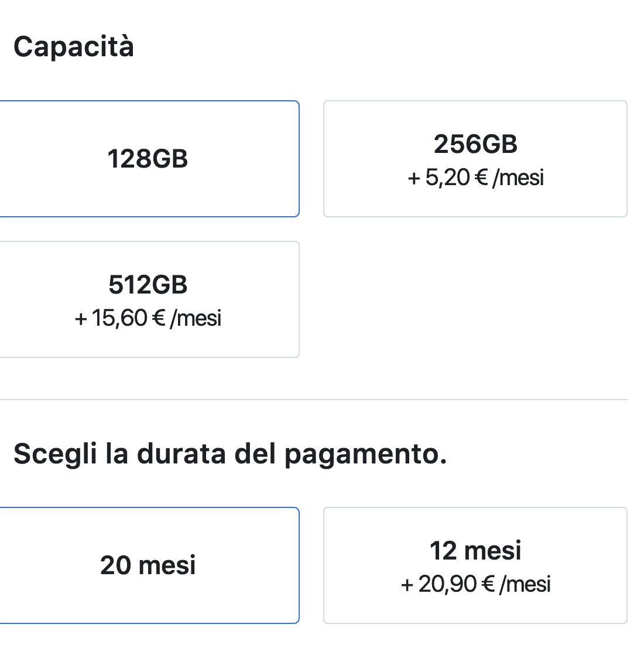Click the option costing +15,60 € /mesi
Screen dimensions: 644x648
148,318
